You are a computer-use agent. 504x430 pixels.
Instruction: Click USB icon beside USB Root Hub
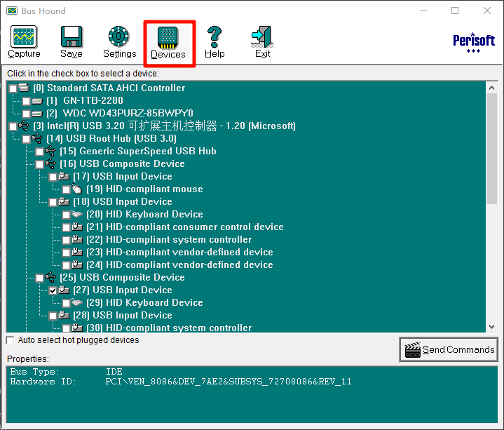point(37,138)
